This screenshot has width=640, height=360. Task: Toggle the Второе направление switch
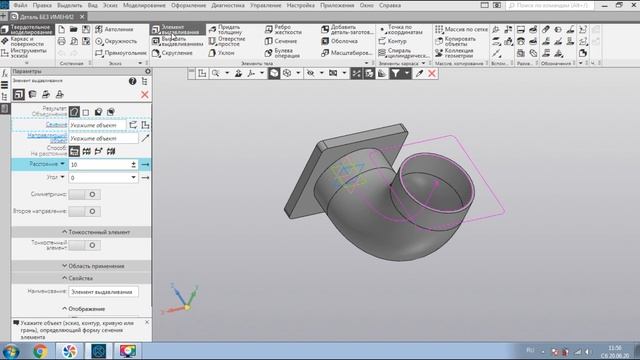tap(84, 211)
